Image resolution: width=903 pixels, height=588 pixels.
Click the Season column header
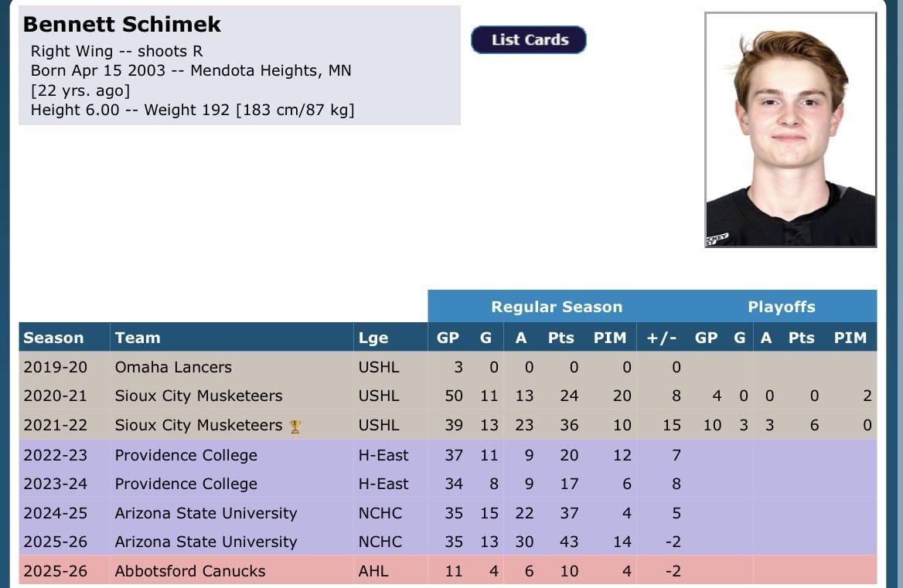[x=53, y=338]
